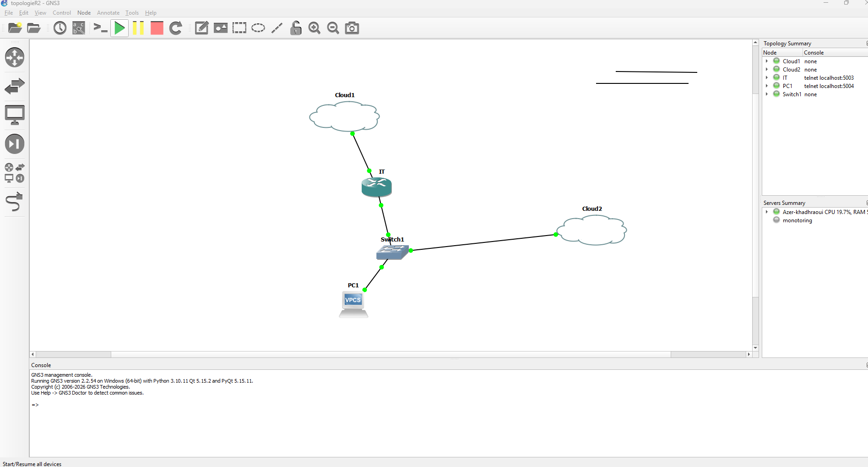This screenshot has width=868, height=467.
Task: Select the add a note tool
Action: coord(201,28)
